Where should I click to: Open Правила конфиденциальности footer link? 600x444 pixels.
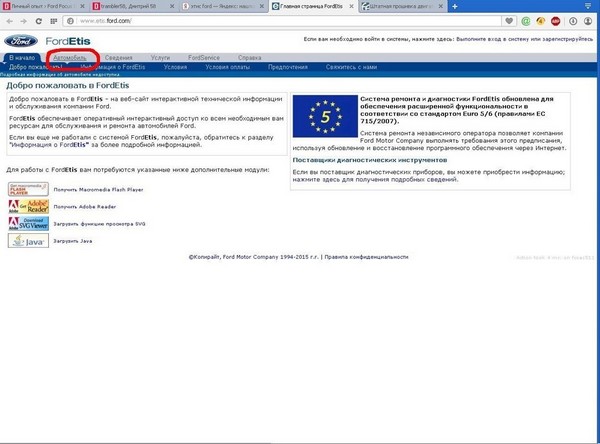pos(367,257)
